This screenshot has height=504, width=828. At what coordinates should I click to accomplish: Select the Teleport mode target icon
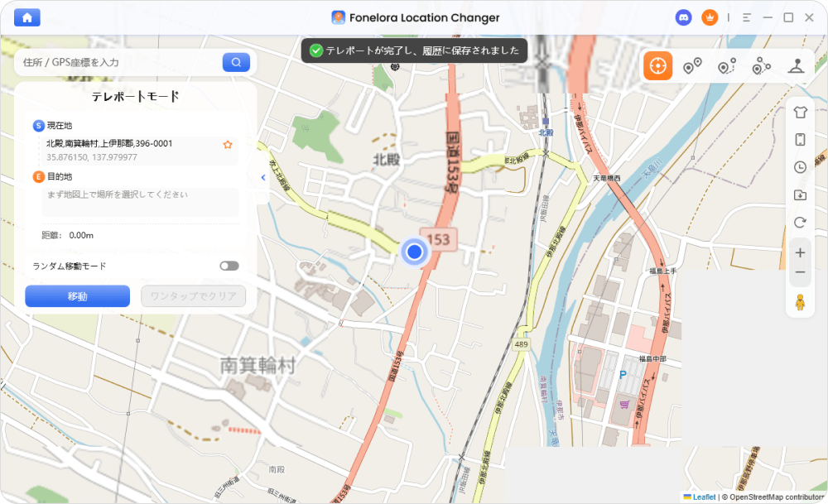[x=657, y=66]
